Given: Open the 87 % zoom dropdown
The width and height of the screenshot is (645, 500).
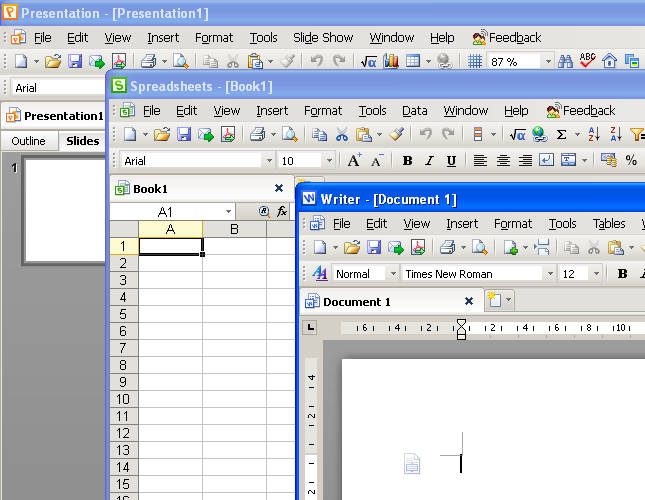Looking at the screenshot, I should pyautogui.click(x=548, y=62).
